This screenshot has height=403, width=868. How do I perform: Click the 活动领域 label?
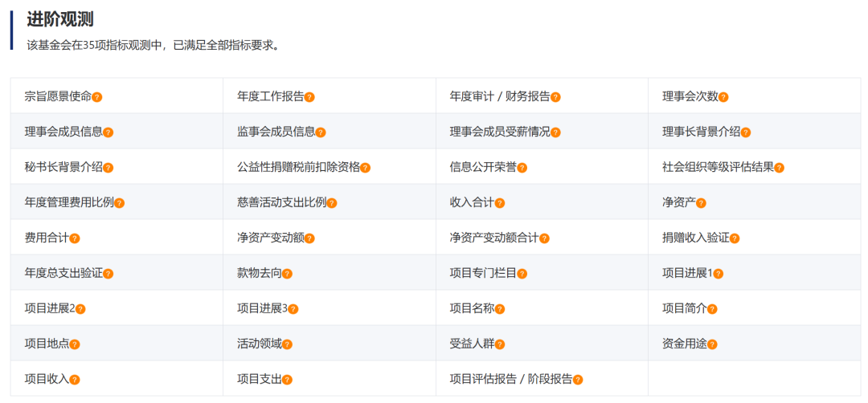point(259,344)
